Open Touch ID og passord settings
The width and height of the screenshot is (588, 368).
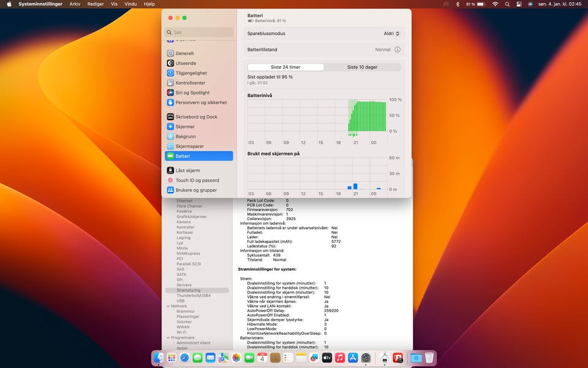(x=197, y=180)
